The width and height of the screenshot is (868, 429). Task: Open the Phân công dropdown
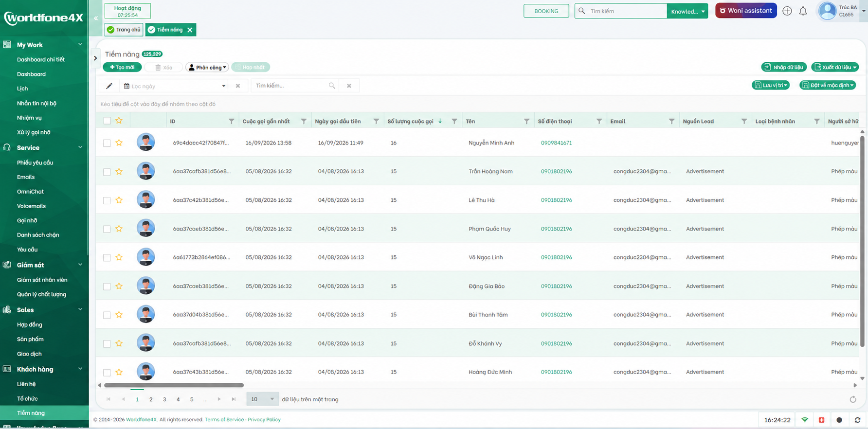[207, 67]
